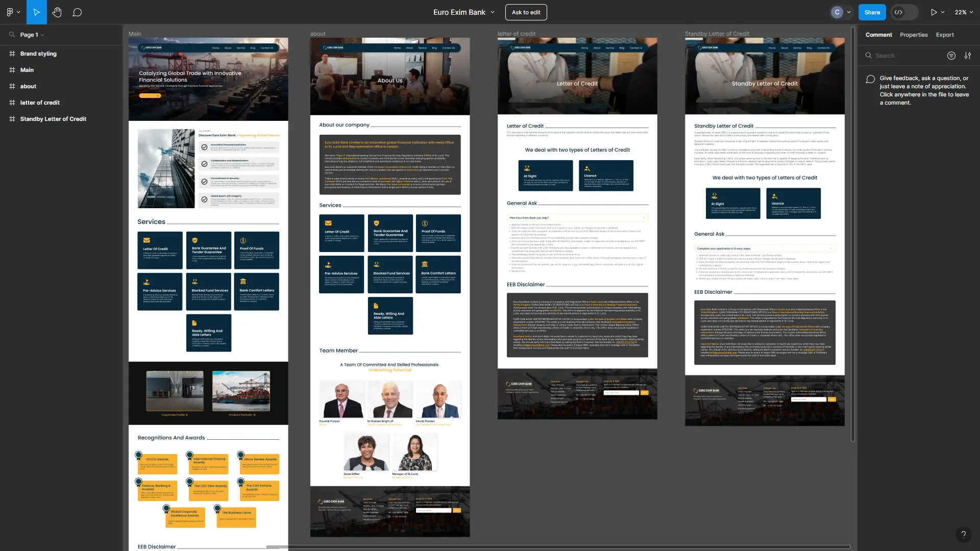Click the orange hero button in Main frame
This screenshot has width=980, height=551.
(150, 95)
